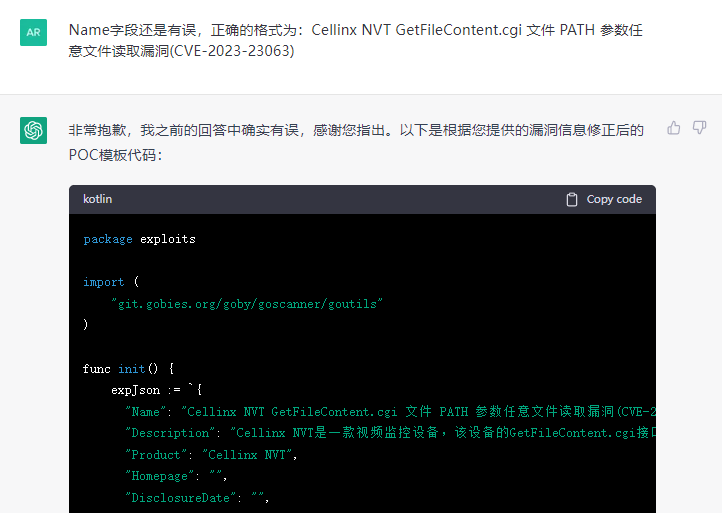
Task: Click the "Name" field line in code
Action: (x=390, y=412)
